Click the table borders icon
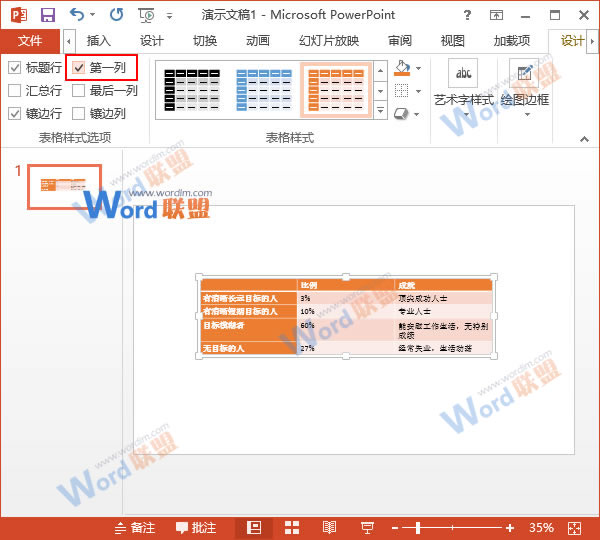This screenshot has width=600, height=540. [x=401, y=91]
